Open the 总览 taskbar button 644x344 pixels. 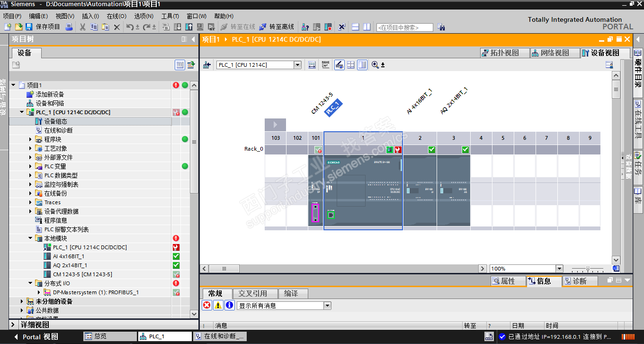pyautogui.click(x=110, y=336)
